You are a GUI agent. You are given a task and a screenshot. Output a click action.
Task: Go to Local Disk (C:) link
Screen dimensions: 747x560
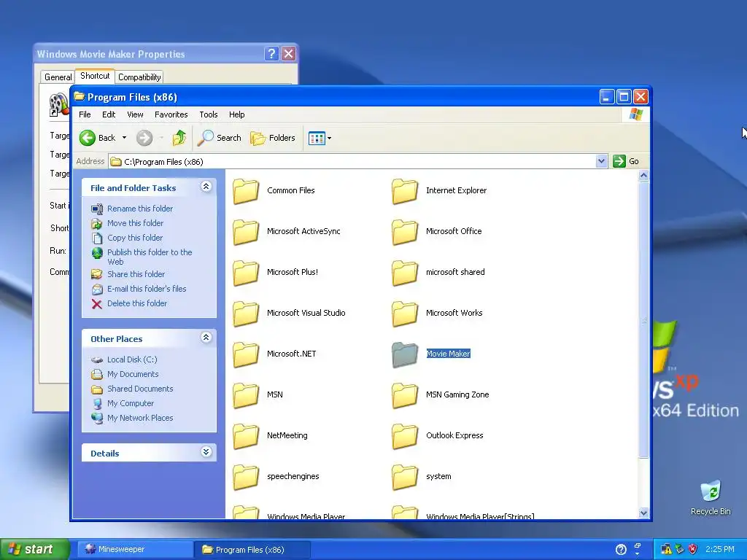pos(132,360)
